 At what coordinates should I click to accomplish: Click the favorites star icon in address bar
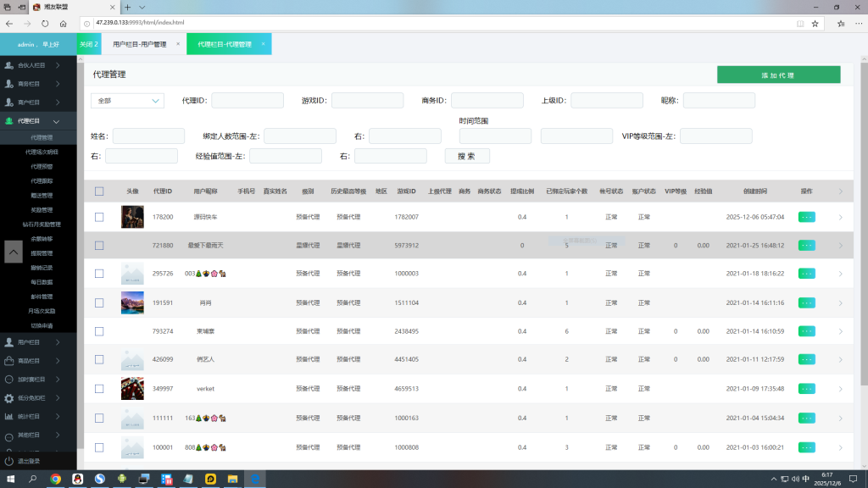point(814,24)
